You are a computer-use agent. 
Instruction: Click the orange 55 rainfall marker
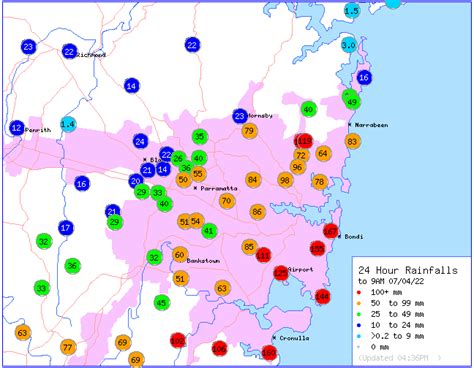click(x=198, y=173)
